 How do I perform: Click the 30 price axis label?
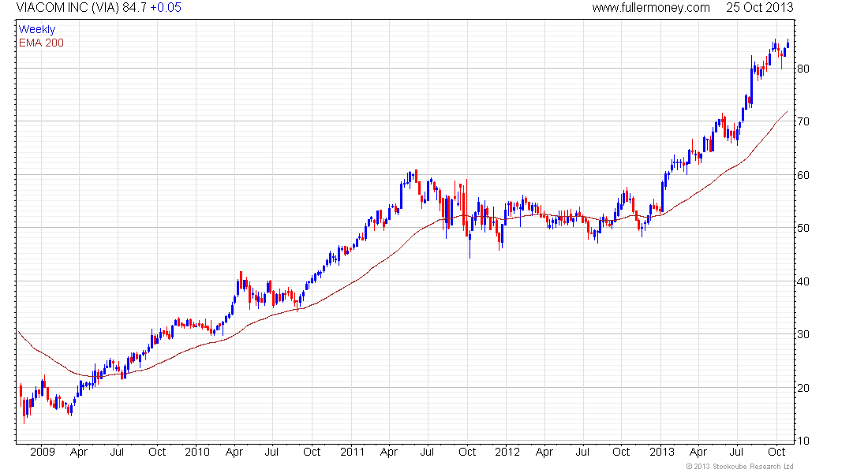[x=803, y=334]
